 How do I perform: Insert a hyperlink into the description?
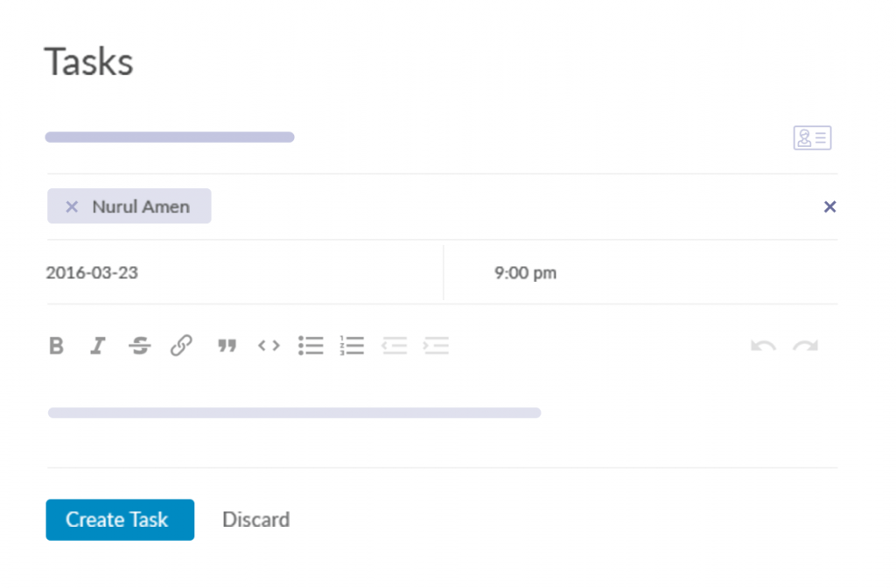181,346
